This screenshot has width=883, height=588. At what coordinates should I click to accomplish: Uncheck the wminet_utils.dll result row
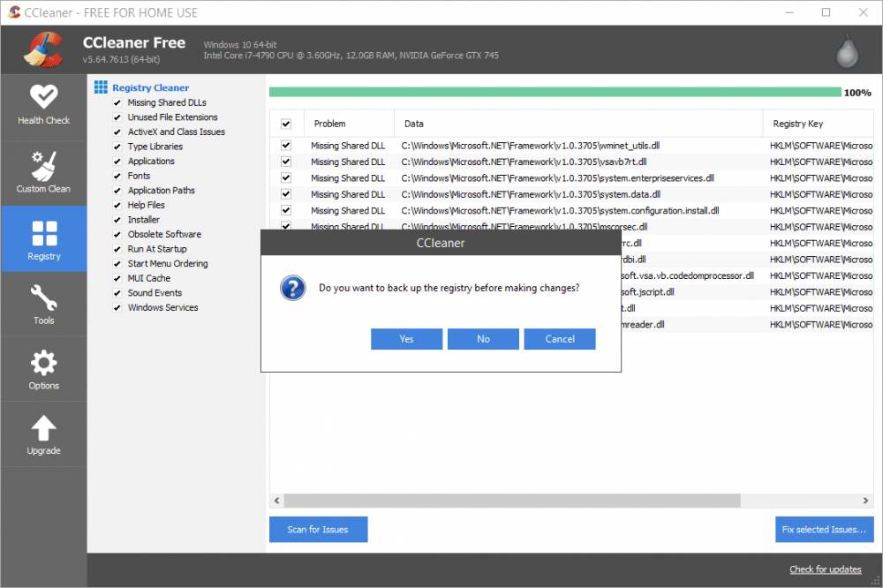286,146
